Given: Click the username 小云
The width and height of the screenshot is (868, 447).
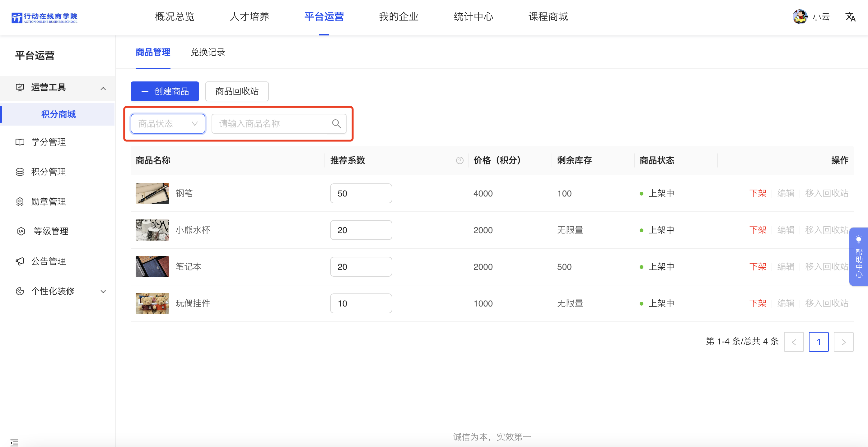Looking at the screenshot, I should 821,17.
